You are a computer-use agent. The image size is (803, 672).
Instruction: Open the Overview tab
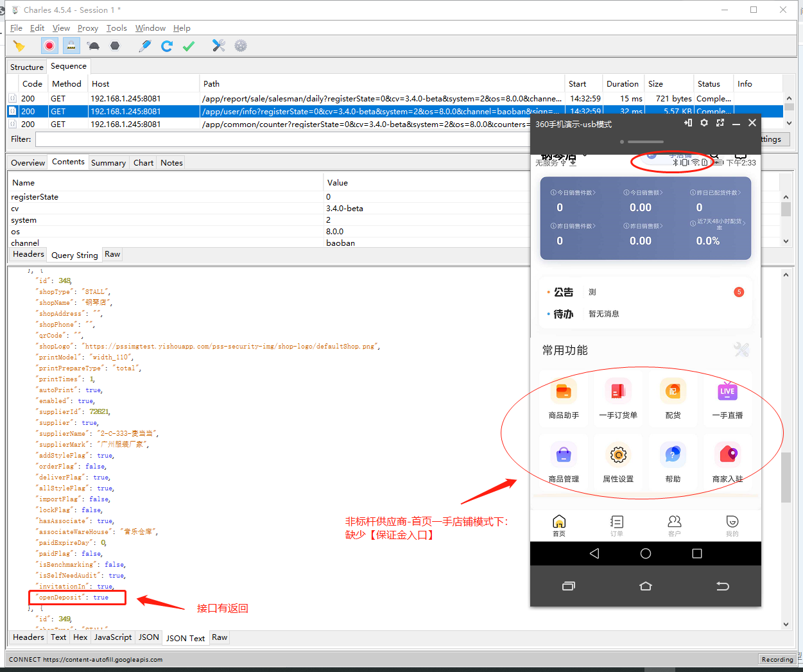click(x=28, y=163)
